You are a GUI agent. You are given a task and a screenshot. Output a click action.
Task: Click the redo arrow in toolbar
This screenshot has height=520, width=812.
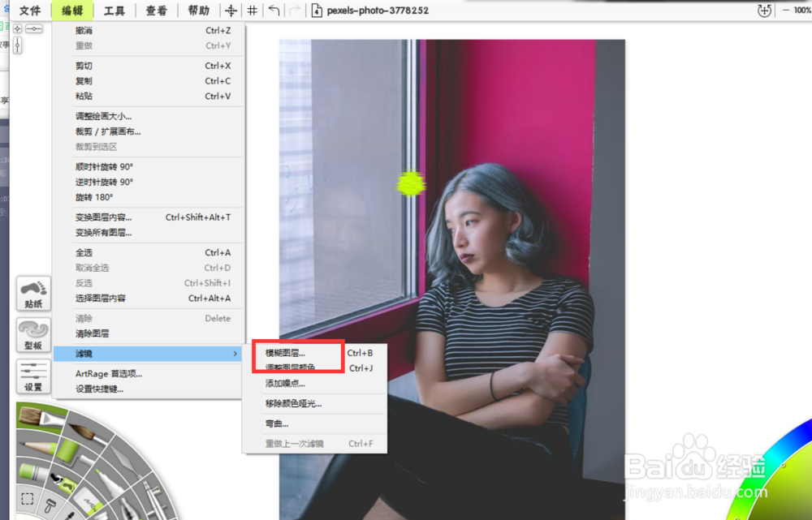click(295, 11)
